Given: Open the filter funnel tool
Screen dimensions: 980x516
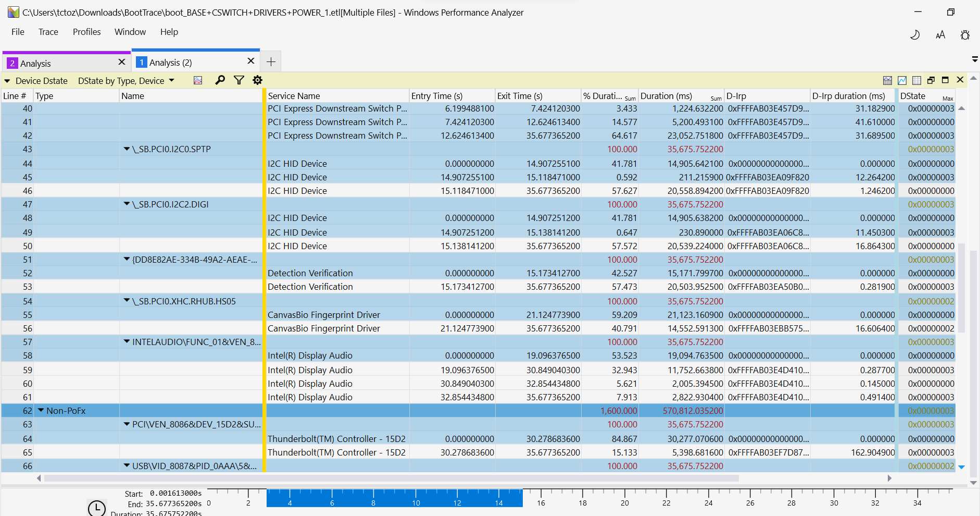Looking at the screenshot, I should tap(239, 80).
